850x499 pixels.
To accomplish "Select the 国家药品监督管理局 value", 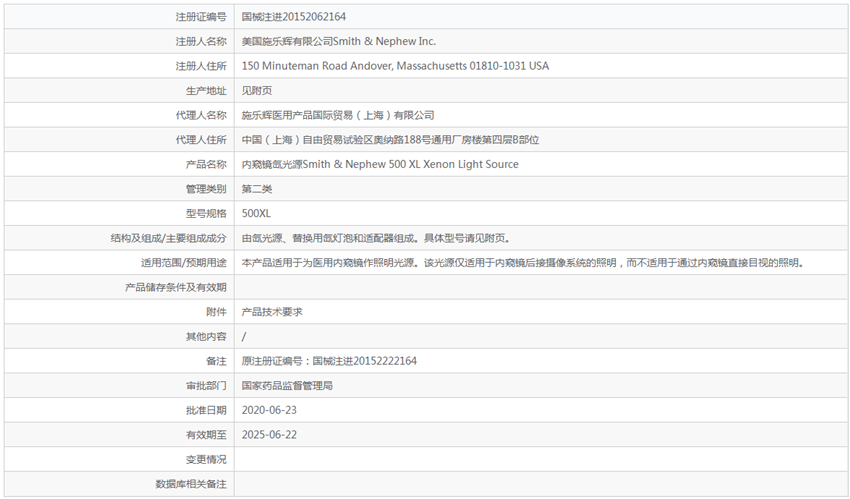I will (x=287, y=386).
